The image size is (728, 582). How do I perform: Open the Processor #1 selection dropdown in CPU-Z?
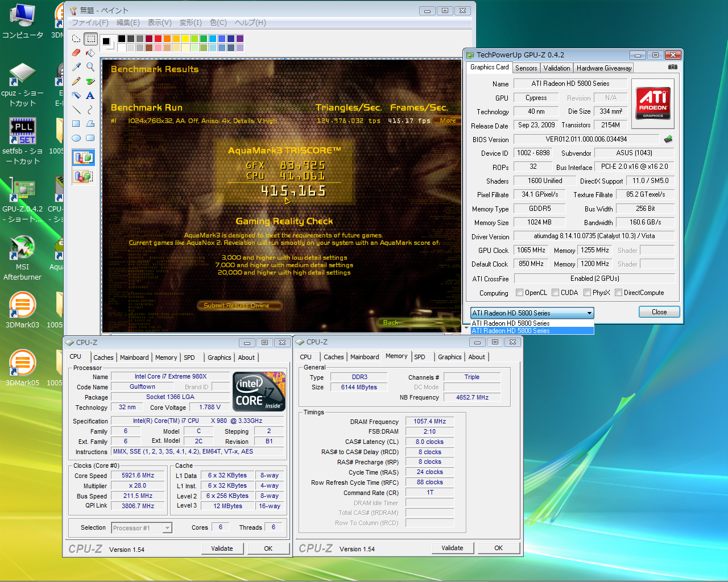click(167, 528)
